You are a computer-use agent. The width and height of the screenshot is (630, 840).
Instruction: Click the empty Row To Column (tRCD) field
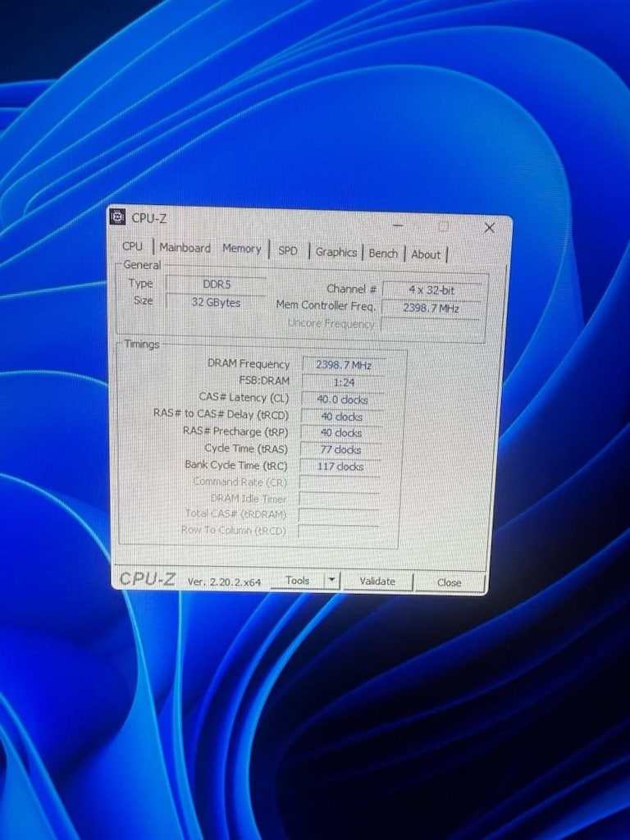[x=338, y=531]
